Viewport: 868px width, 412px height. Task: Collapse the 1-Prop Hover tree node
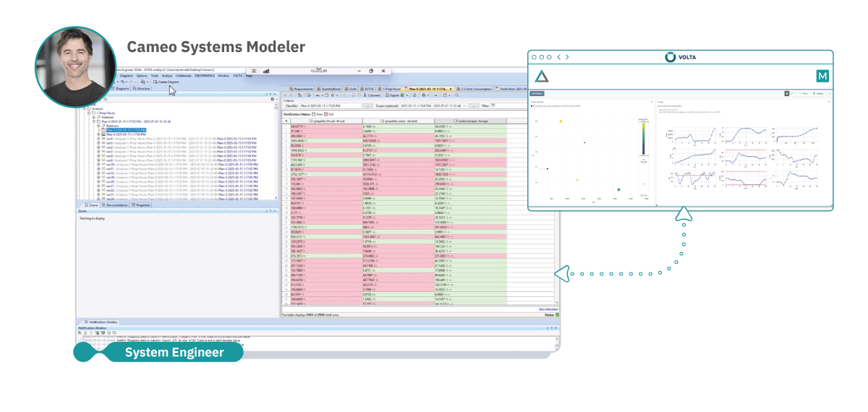(89, 113)
